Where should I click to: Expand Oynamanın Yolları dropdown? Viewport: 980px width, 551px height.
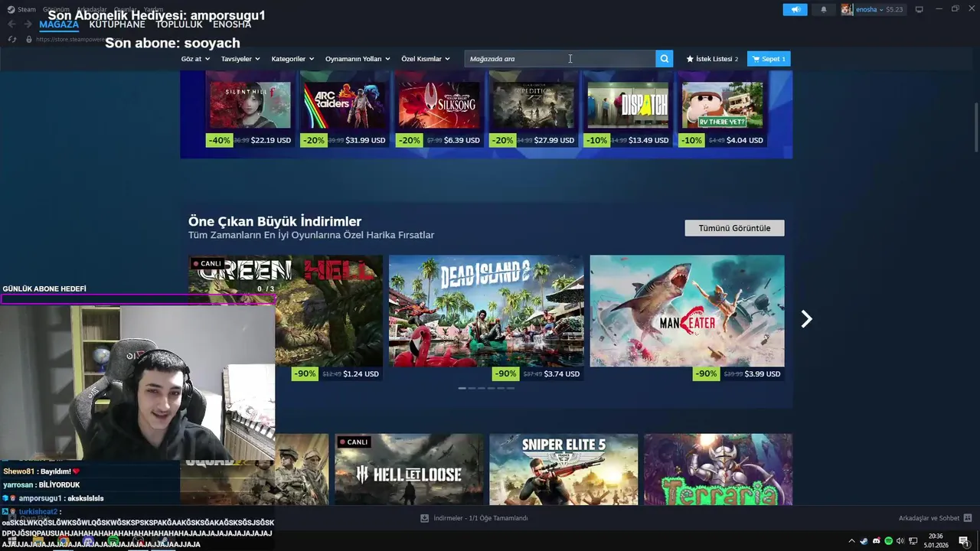click(x=358, y=59)
